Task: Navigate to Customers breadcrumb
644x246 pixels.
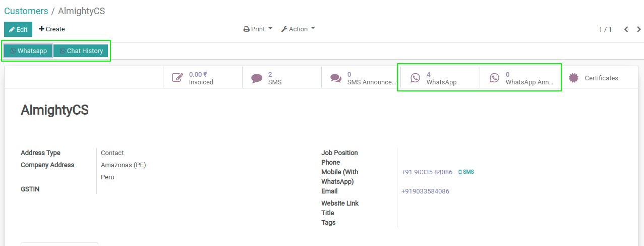Action: pyautogui.click(x=26, y=11)
